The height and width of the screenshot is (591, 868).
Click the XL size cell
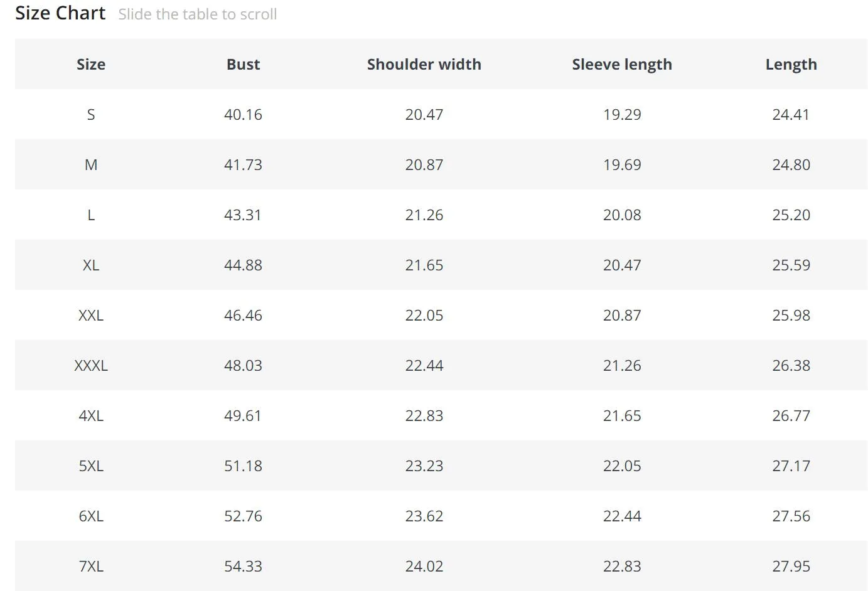click(91, 265)
